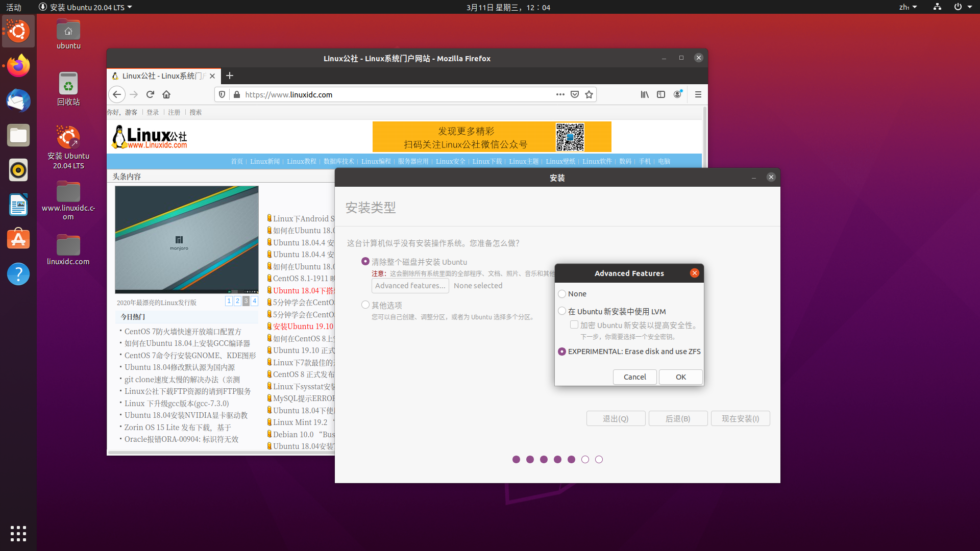The height and width of the screenshot is (551, 980).
Task: Toggle the Firefox sidebar icon
Action: point(661,94)
